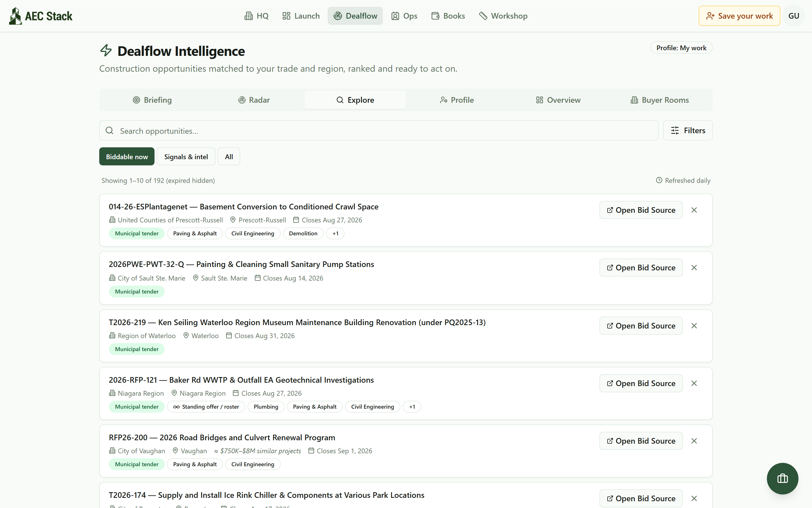This screenshot has height=508, width=812.
Task: Open the GU user avatar menu
Action: (x=794, y=16)
